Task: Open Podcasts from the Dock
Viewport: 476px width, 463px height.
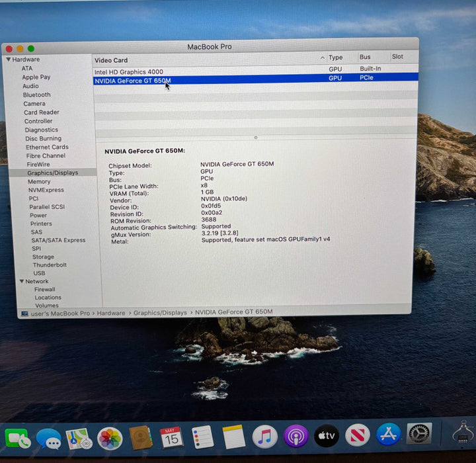Action: [x=296, y=437]
